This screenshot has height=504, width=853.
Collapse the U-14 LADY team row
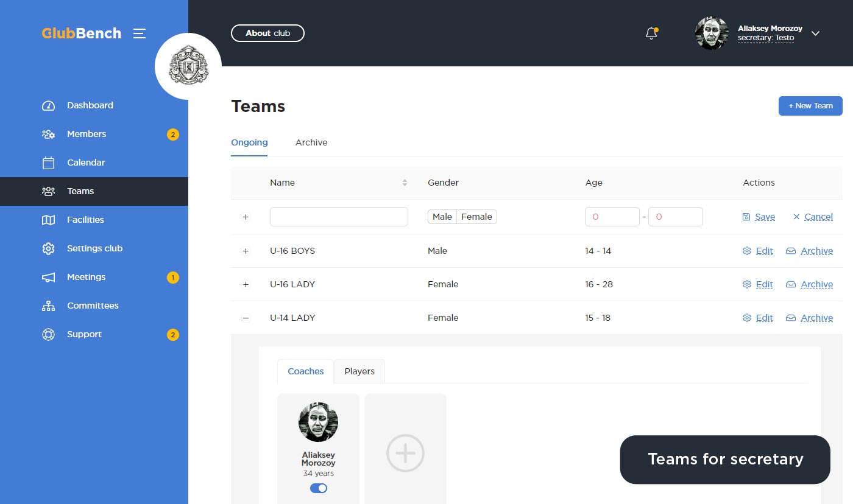click(x=246, y=318)
